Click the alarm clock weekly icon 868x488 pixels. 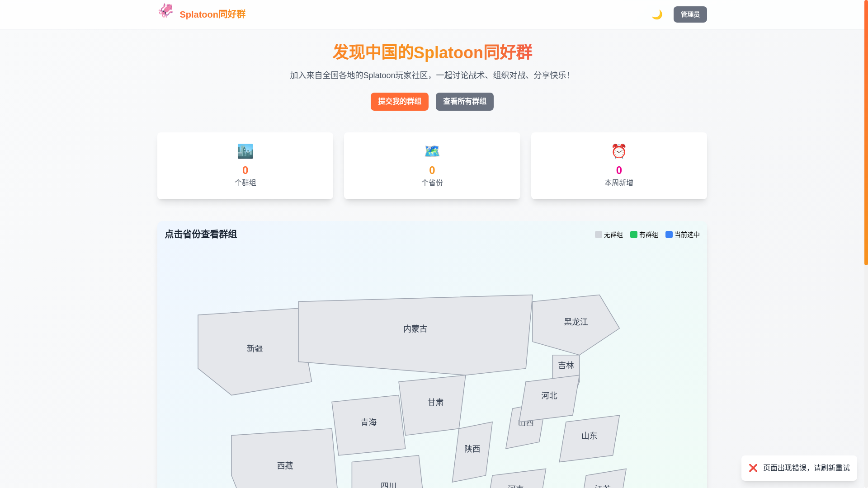[618, 151]
